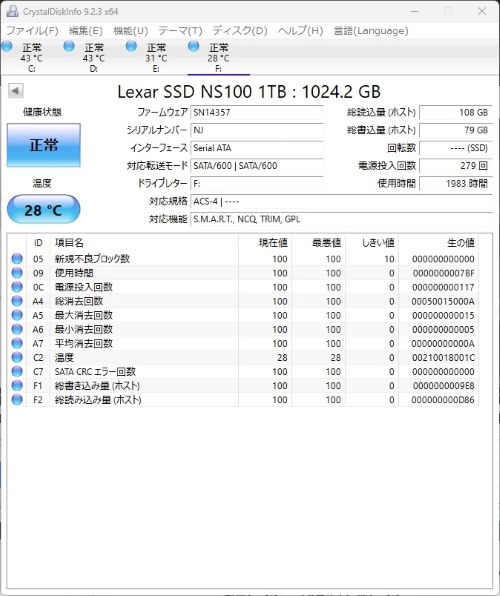Image resolution: width=500 pixels, height=596 pixels.
Task: Click raw value 00210018001C
Action: pos(443,358)
